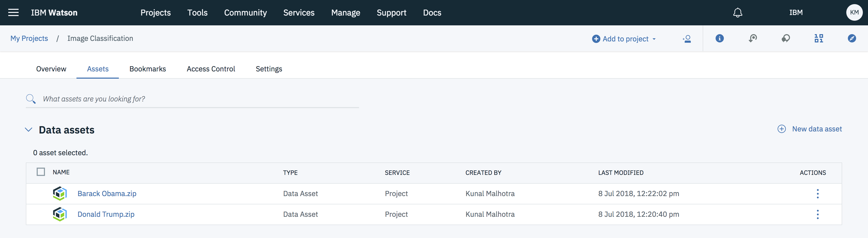Go back to My Projects breadcrumb

click(x=29, y=39)
